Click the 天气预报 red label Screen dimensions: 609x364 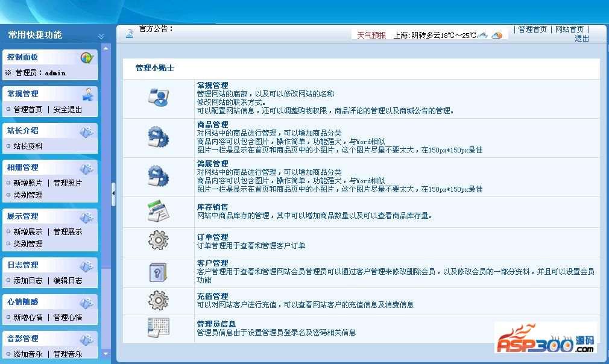[x=371, y=36]
